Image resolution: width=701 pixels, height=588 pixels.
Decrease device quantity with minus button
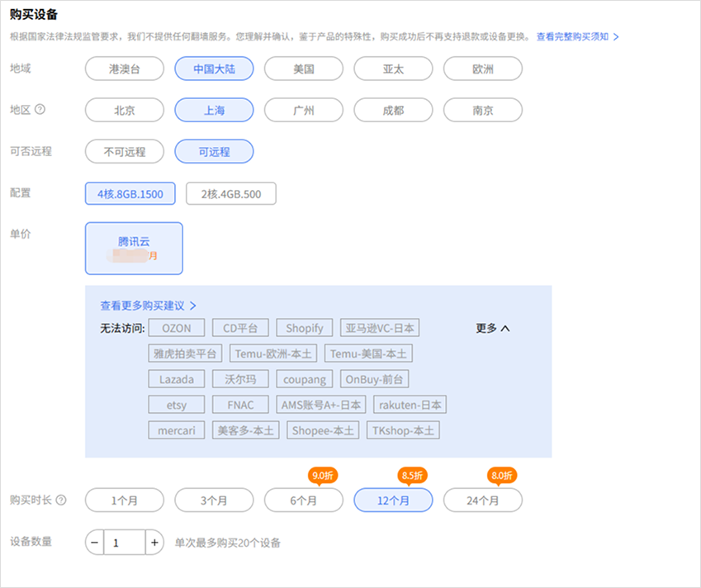click(x=95, y=543)
